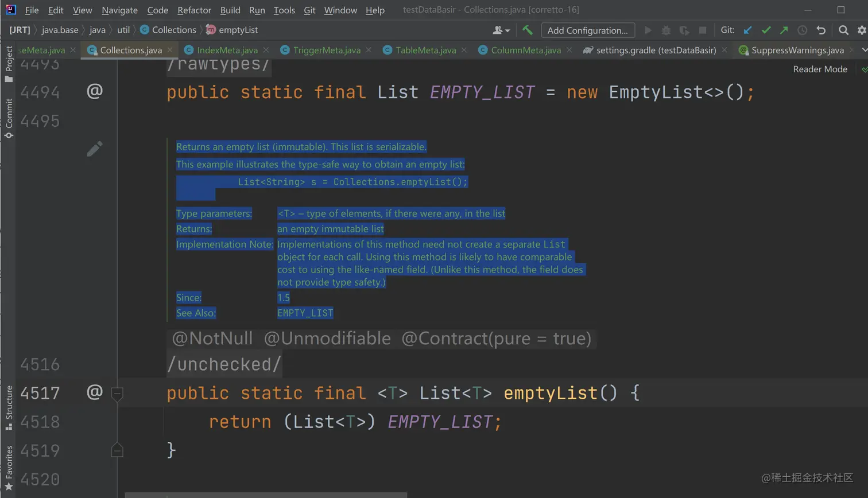Click inspection checkmark widget beside Reader Mode

coord(864,69)
